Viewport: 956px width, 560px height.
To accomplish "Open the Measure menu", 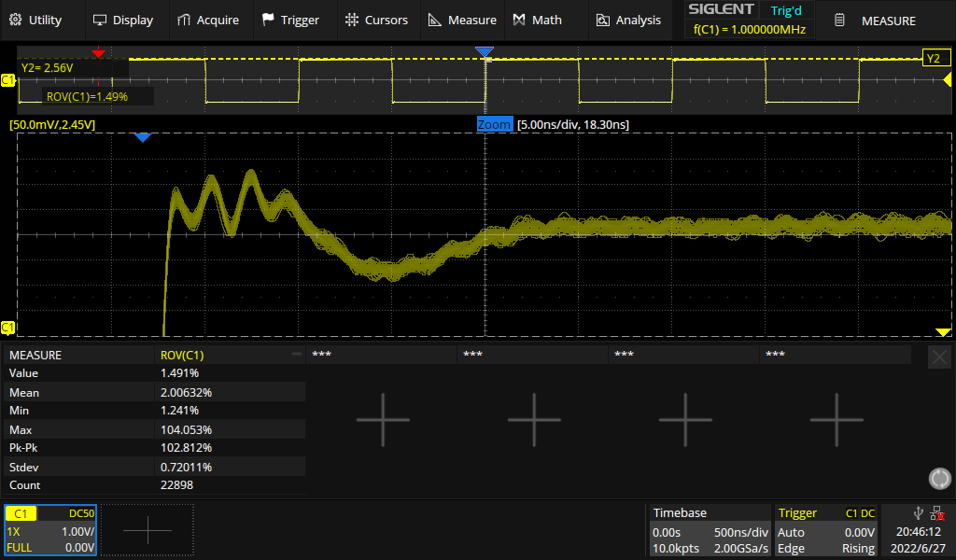I will [x=462, y=20].
